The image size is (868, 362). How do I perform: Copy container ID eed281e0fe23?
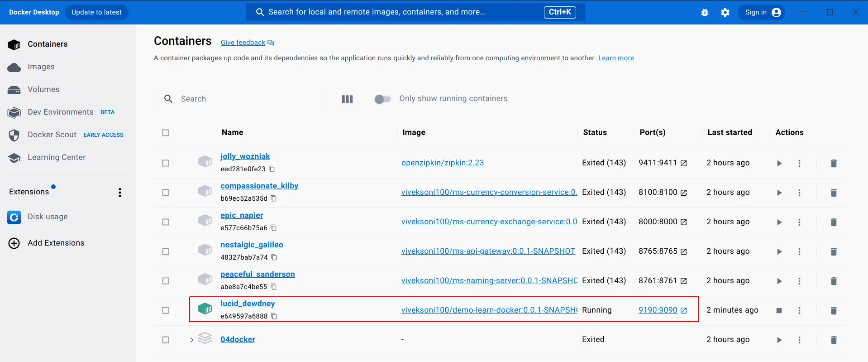(272, 169)
